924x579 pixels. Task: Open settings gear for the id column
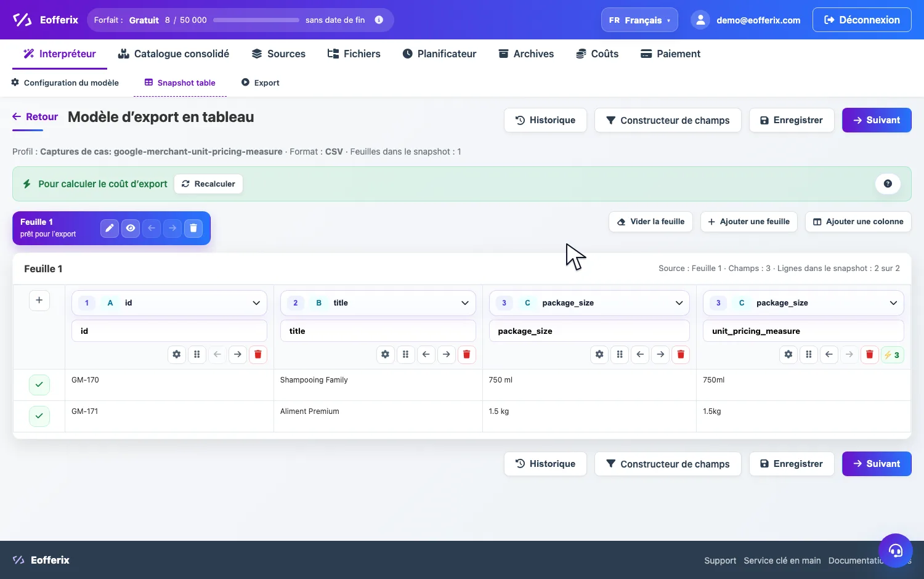click(177, 354)
